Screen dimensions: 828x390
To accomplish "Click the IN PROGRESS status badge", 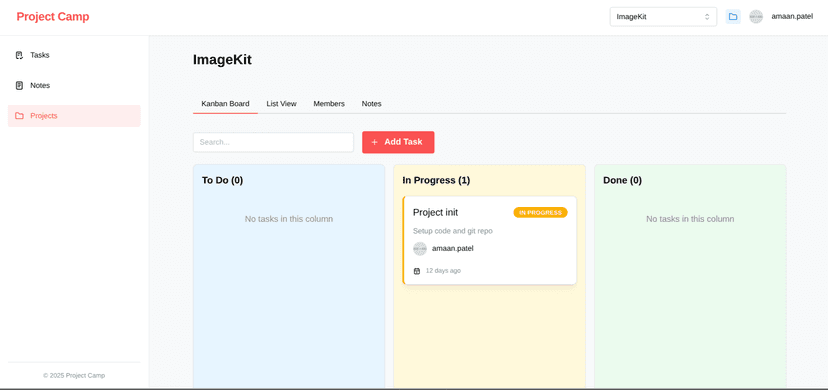I will click(540, 213).
